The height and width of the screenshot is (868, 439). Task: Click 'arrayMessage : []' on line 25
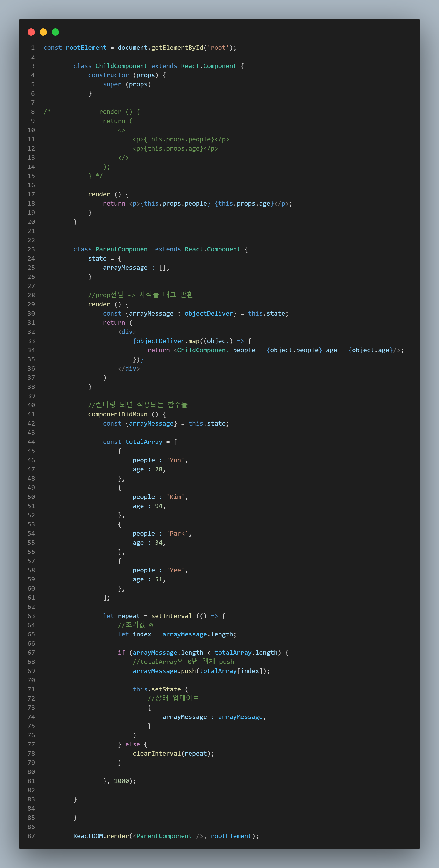coord(134,268)
